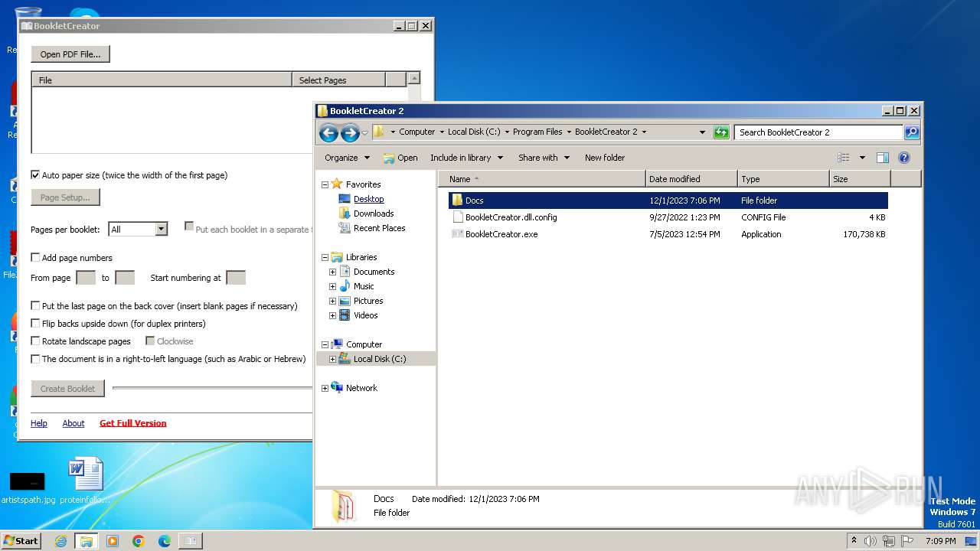980x551 pixels.
Task: Open Downloads in Favorites sidebar
Action: [374, 214]
